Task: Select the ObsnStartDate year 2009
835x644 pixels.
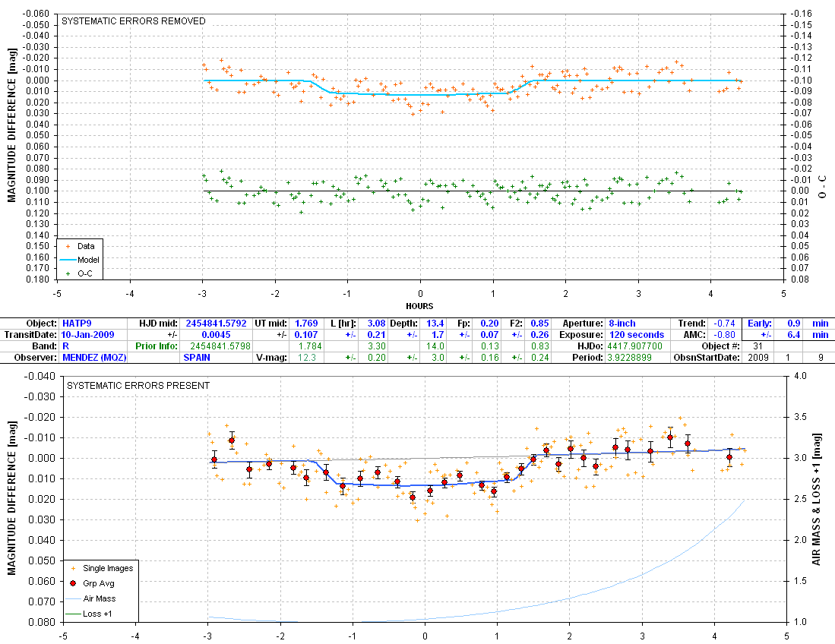Action: tap(758, 358)
